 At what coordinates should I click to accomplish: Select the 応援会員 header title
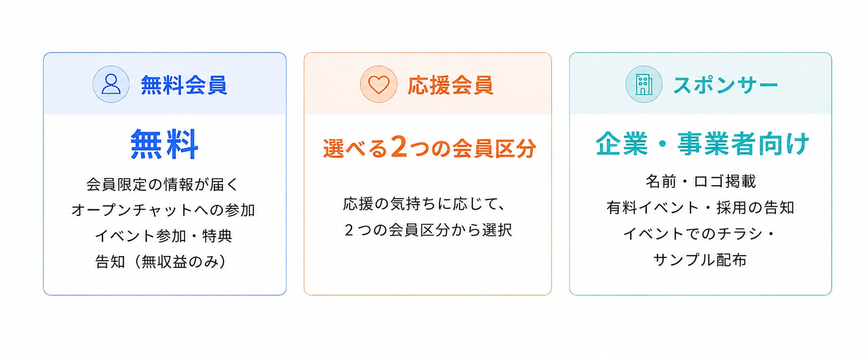point(450,85)
